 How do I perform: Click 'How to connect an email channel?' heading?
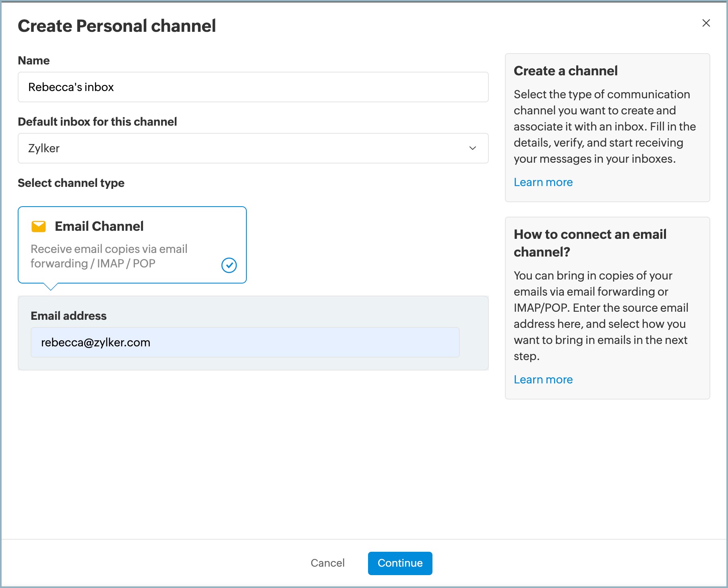pos(590,243)
